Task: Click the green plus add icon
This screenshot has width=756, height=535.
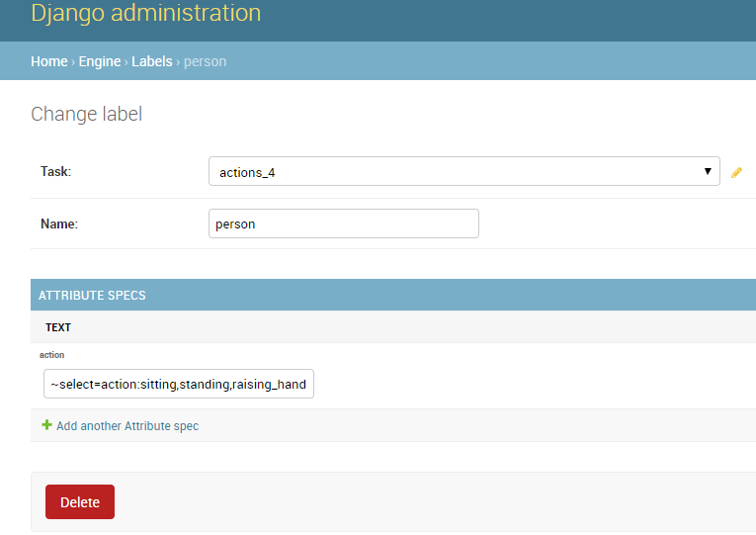Action: tap(46, 425)
